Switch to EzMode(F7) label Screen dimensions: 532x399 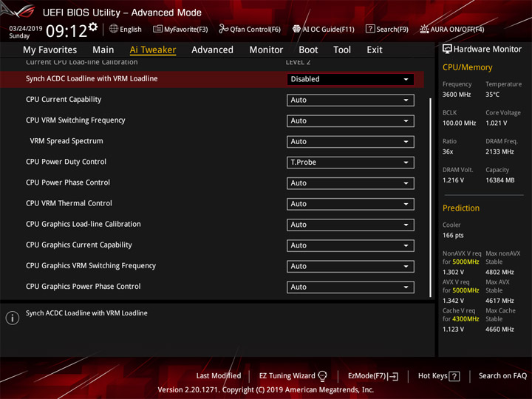point(367,376)
